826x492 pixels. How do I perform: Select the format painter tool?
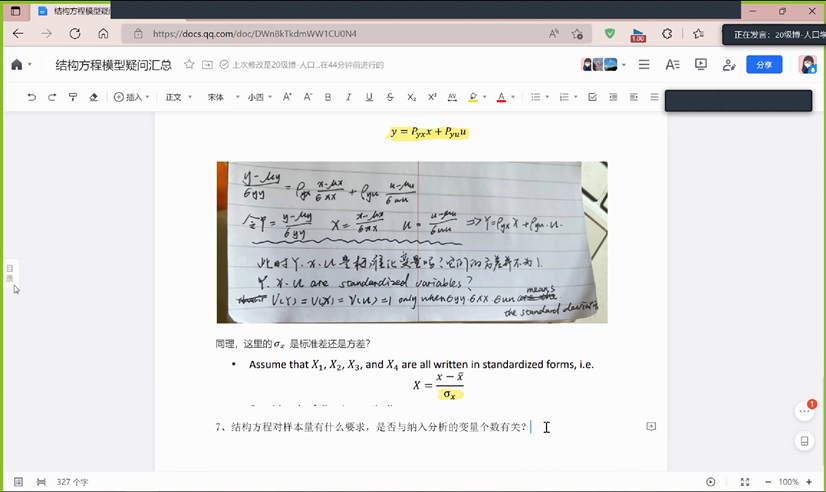tap(73, 97)
